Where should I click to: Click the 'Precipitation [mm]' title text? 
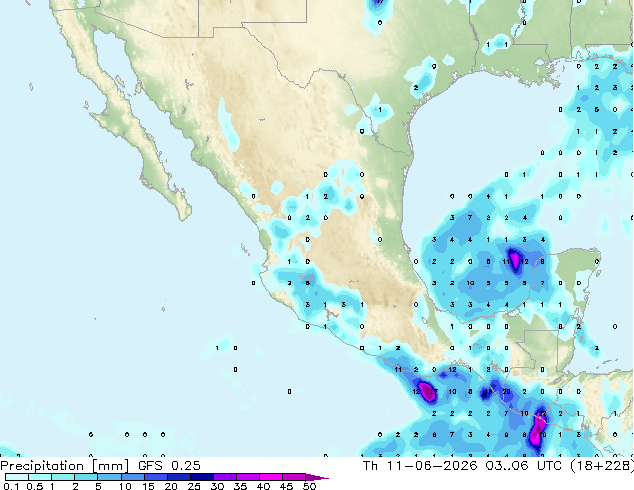click(x=65, y=466)
